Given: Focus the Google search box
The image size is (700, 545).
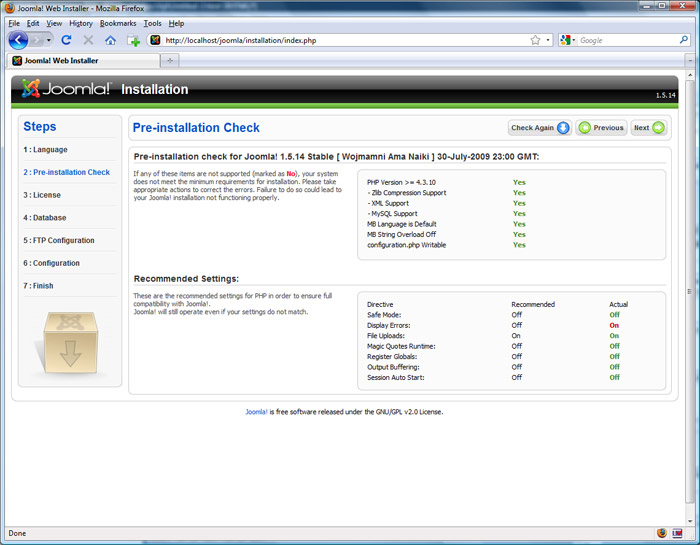Looking at the screenshot, I should click(628, 40).
